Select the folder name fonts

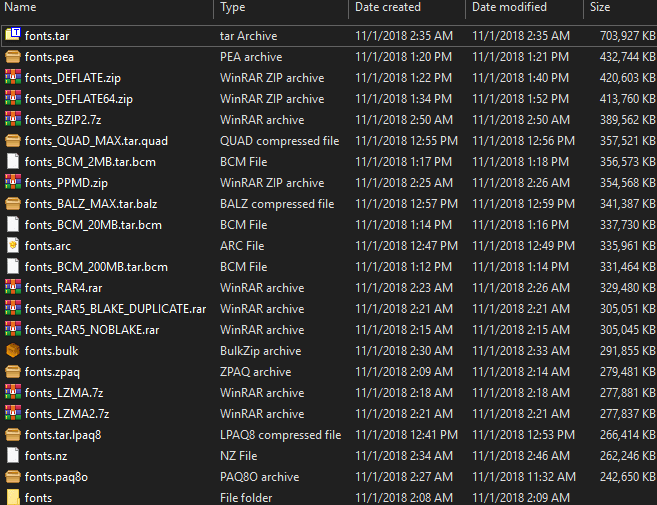tap(38, 498)
